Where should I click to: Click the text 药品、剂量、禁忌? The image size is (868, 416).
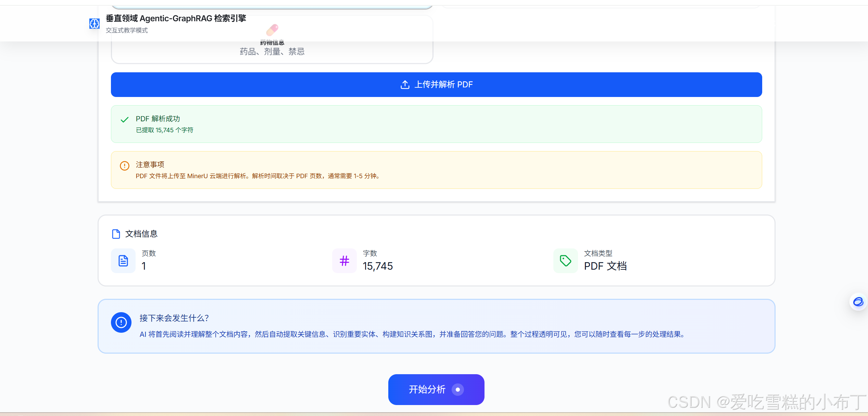(272, 52)
